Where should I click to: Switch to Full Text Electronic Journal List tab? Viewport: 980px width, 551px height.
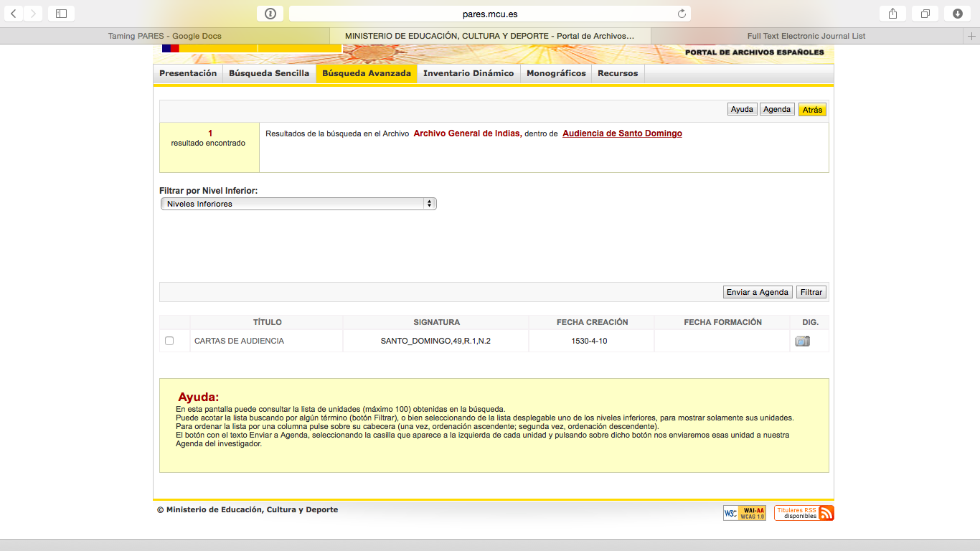tap(807, 36)
